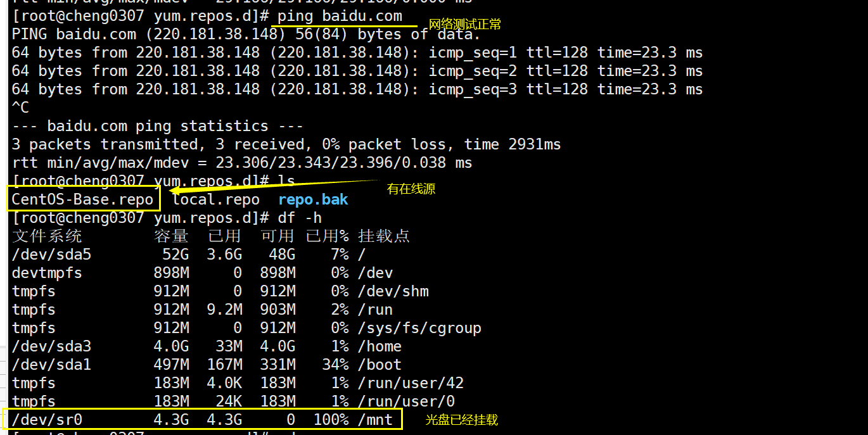Image resolution: width=868 pixels, height=435 pixels.
Task: Click the 497M size of /dev/sda1
Action: point(171,365)
